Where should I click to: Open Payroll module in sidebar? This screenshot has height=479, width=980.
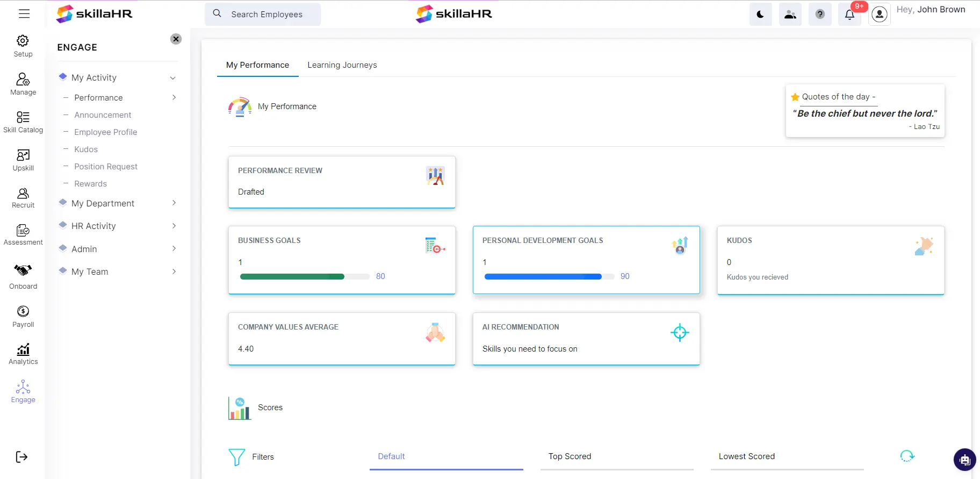click(23, 317)
